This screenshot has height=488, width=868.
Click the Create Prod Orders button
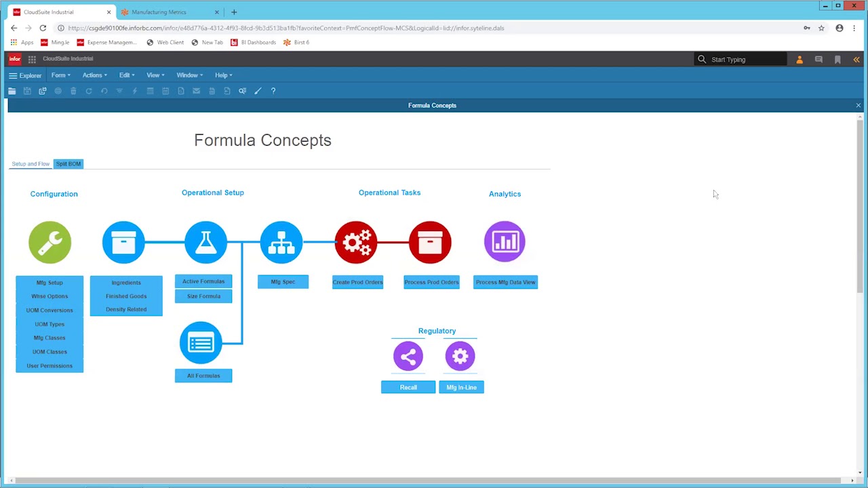point(357,282)
